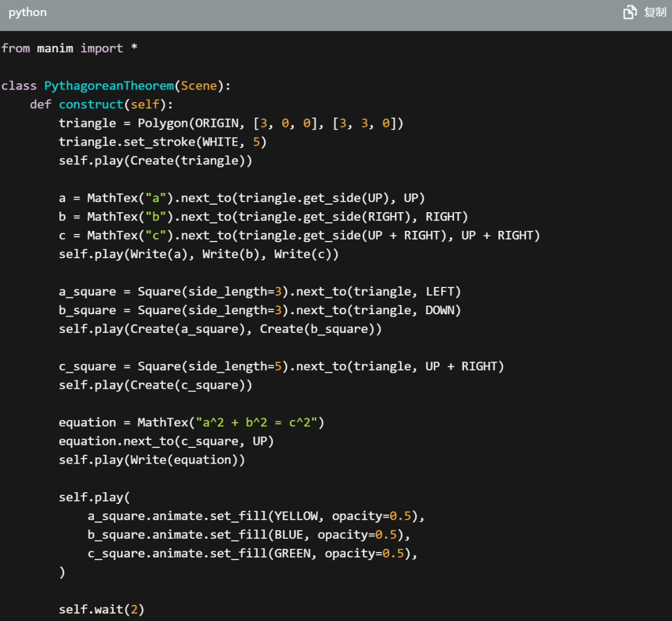Click the equation string a^2 + b^2 = c^2
The height and width of the screenshot is (621, 672).
[256, 423]
